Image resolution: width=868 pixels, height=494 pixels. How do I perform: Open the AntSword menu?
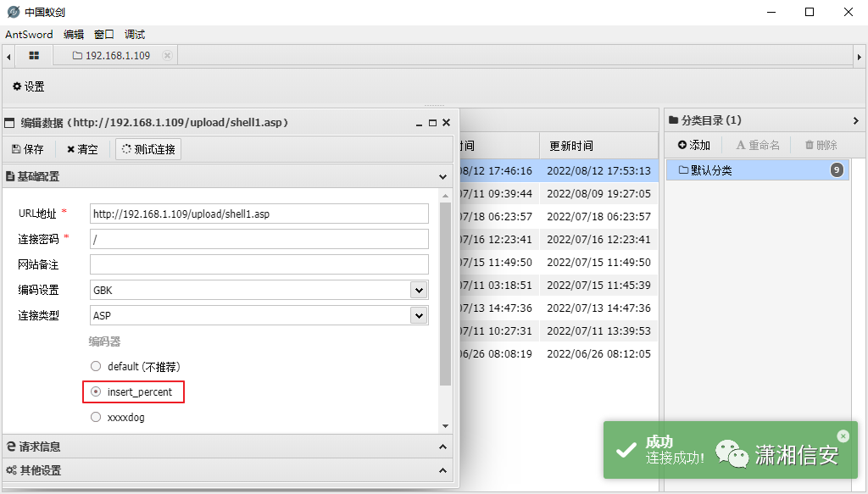[29, 34]
